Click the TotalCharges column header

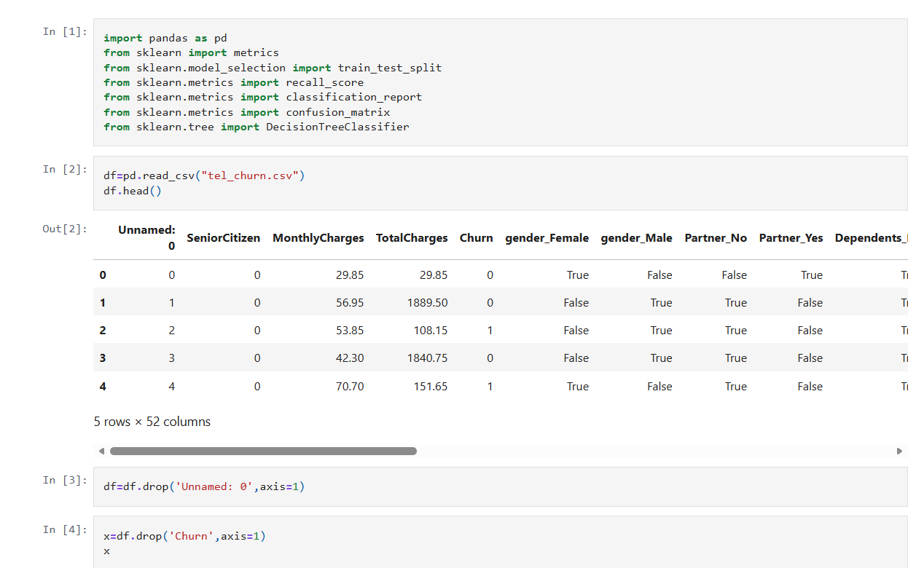coord(412,237)
